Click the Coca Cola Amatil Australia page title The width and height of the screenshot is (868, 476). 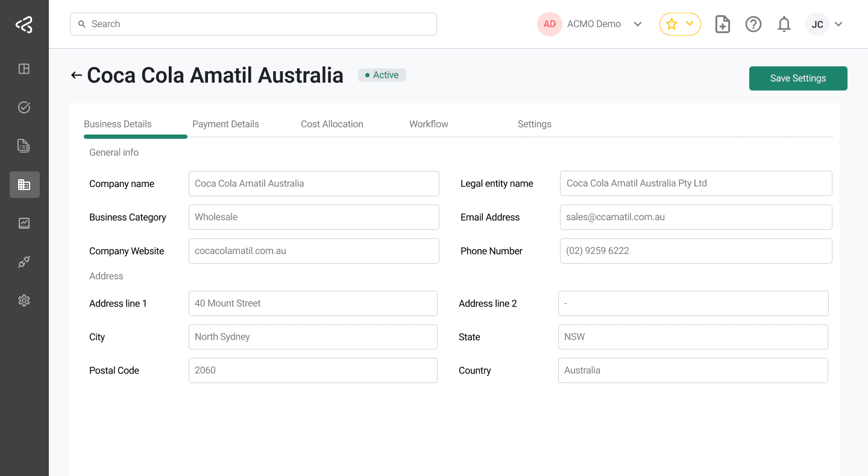(x=215, y=75)
